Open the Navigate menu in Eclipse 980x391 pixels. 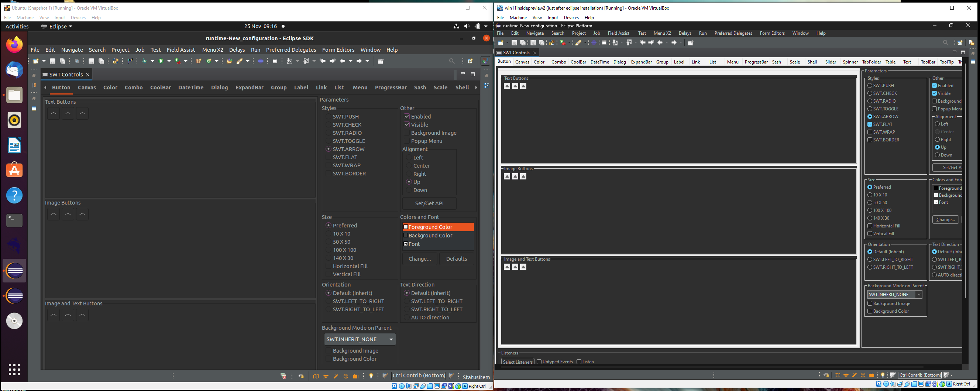pyautogui.click(x=72, y=49)
